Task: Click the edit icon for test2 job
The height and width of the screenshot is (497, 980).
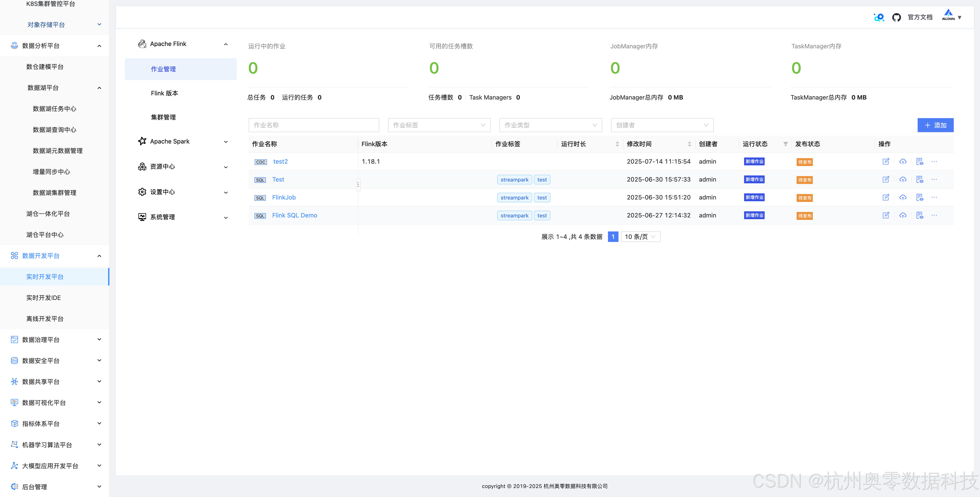Action: point(886,162)
